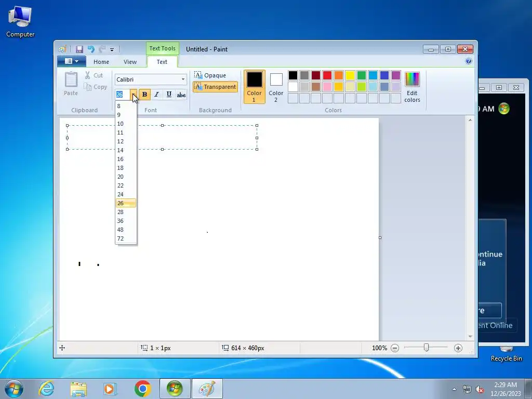
Task: Choose highlighted font size 26
Action: 126,203
